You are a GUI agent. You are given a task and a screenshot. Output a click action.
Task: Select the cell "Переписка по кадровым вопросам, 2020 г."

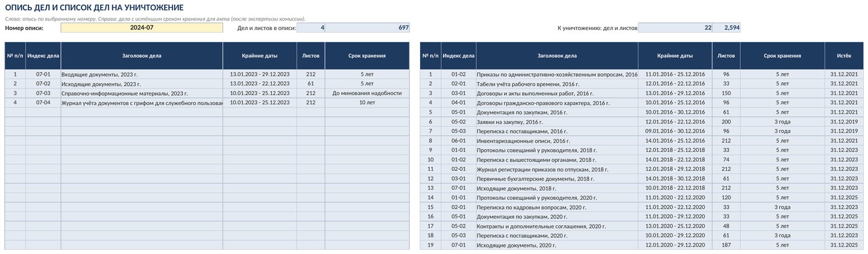(x=557, y=207)
